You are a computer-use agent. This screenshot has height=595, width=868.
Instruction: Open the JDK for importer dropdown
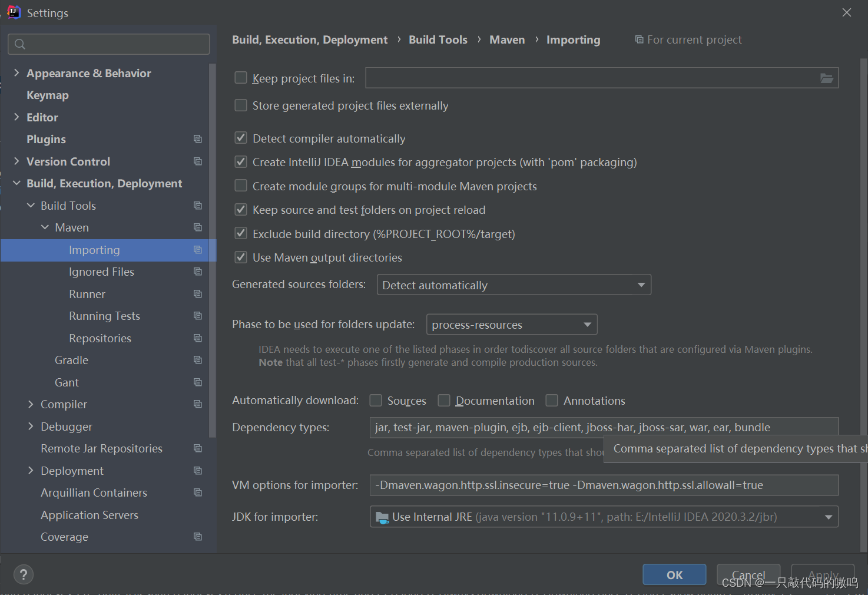click(x=604, y=517)
